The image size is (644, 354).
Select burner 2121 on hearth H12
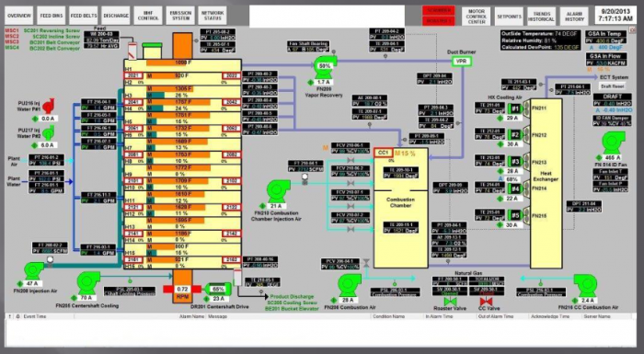[133, 208]
